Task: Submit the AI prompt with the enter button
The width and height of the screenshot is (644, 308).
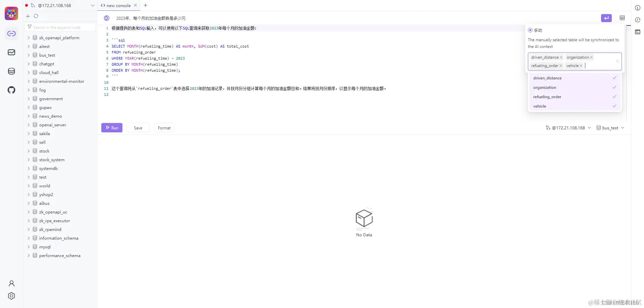Action: click(x=606, y=18)
